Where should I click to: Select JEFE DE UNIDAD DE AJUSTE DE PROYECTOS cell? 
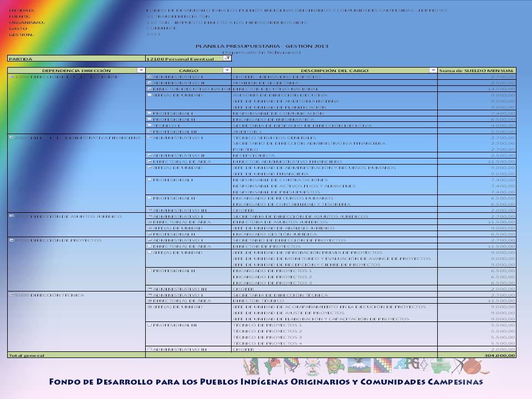pyautogui.click(x=334, y=313)
